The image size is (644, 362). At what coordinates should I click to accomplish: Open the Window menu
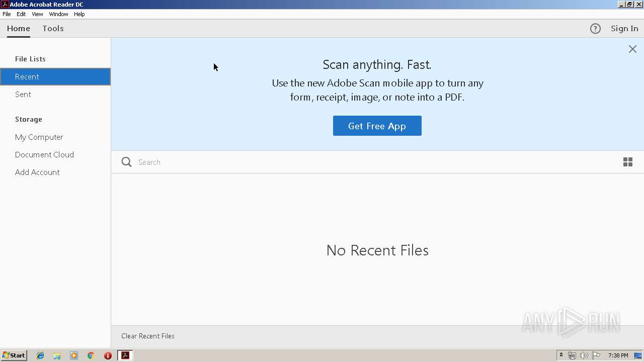pos(58,14)
